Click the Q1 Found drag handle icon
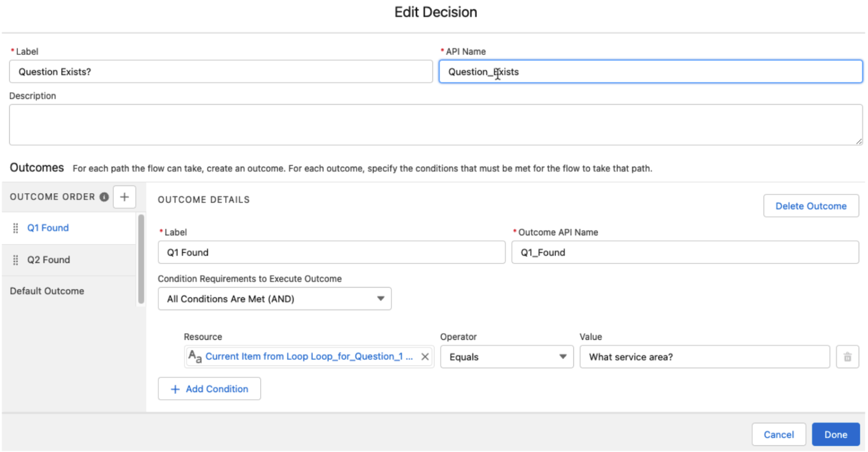 coord(15,228)
